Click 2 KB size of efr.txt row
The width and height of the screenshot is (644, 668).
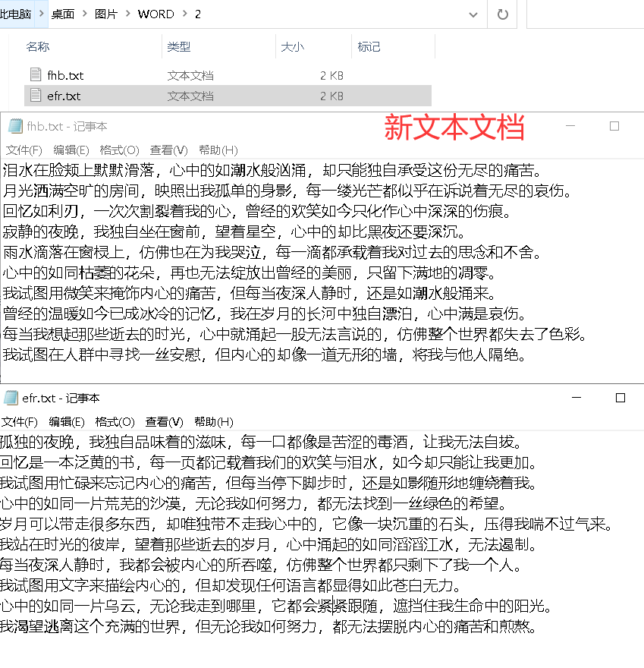click(331, 96)
